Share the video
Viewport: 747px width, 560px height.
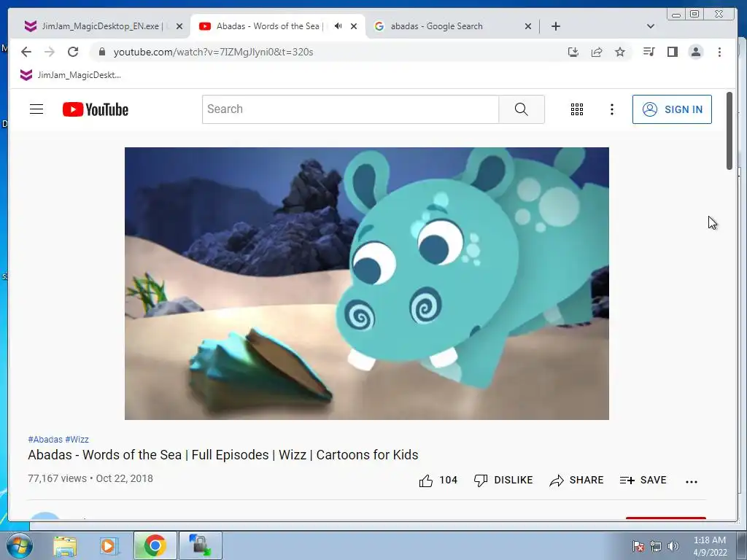pos(576,481)
